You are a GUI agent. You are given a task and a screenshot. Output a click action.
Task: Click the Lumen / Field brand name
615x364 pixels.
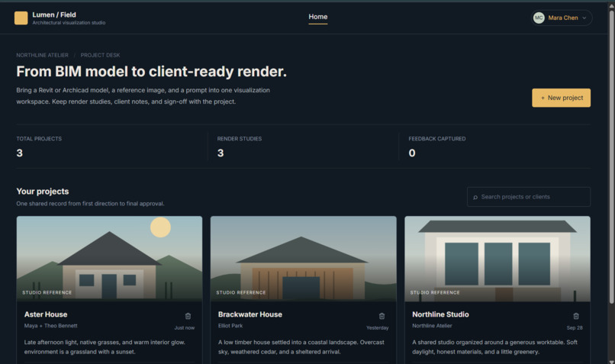[x=54, y=15]
